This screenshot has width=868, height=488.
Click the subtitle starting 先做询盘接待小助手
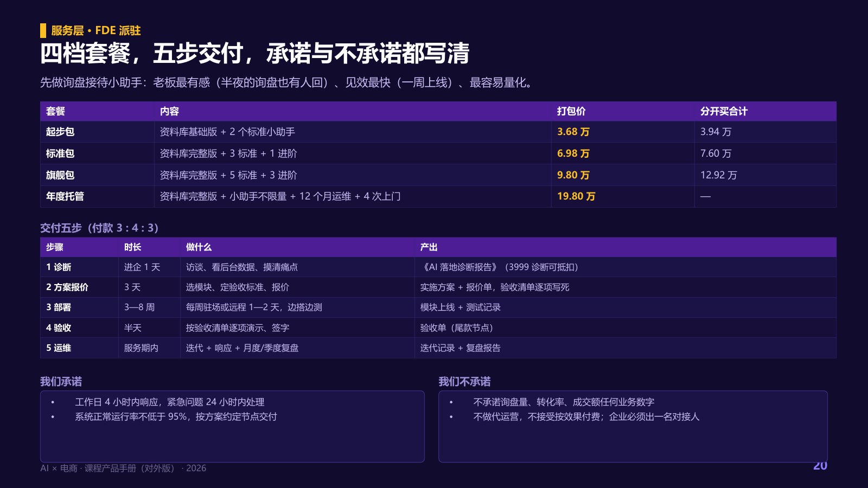288,82
